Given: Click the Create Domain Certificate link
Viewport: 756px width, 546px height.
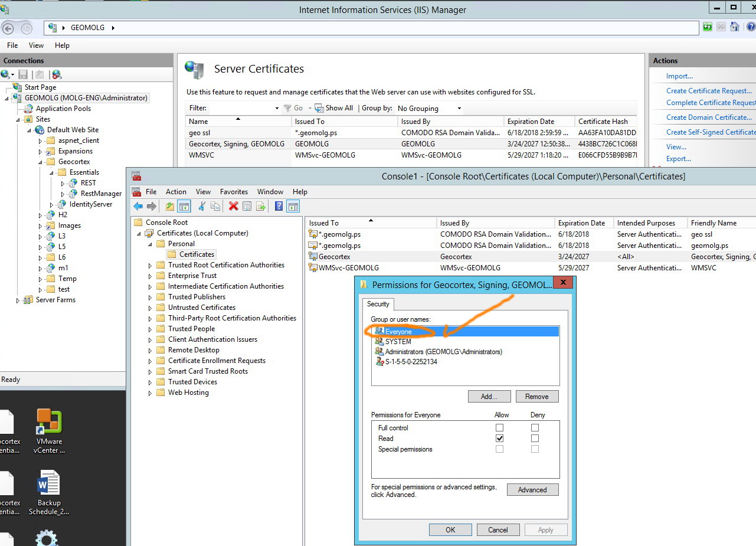Looking at the screenshot, I should point(709,117).
